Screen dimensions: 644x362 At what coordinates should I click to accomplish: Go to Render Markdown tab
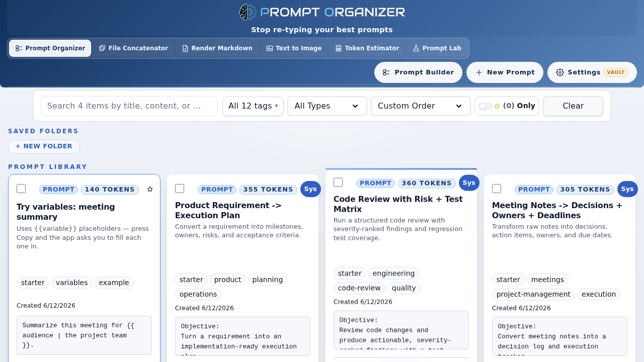pyautogui.click(x=217, y=48)
